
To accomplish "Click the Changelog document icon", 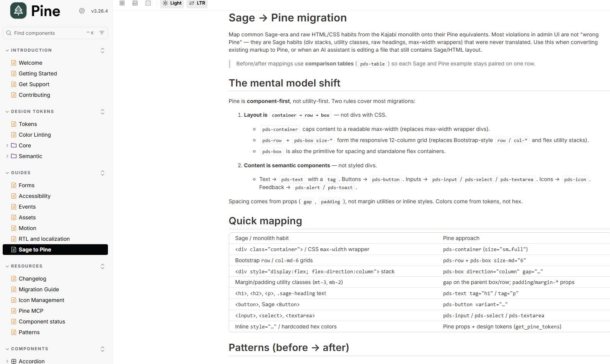I will 14,279.
